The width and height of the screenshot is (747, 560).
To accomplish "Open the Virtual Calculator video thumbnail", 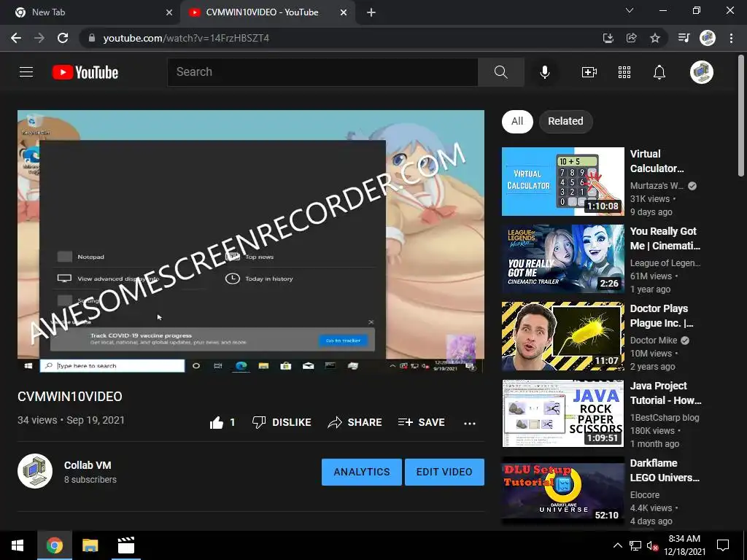I will (x=562, y=182).
